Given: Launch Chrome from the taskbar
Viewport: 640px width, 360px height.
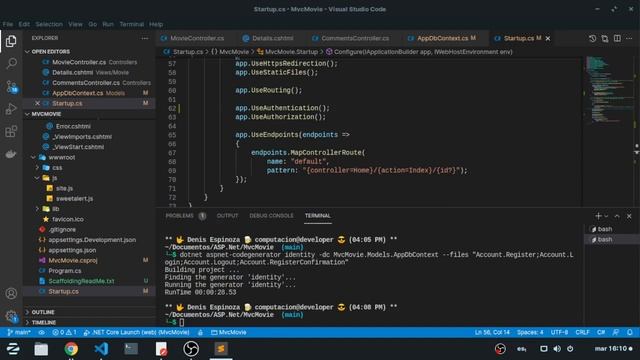Looking at the screenshot, I should pos(71,349).
